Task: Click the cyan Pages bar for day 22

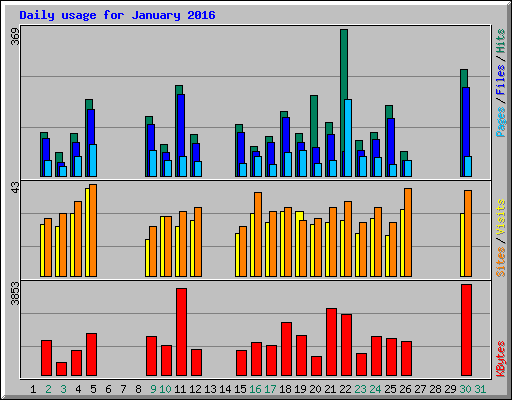Action: (x=348, y=138)
